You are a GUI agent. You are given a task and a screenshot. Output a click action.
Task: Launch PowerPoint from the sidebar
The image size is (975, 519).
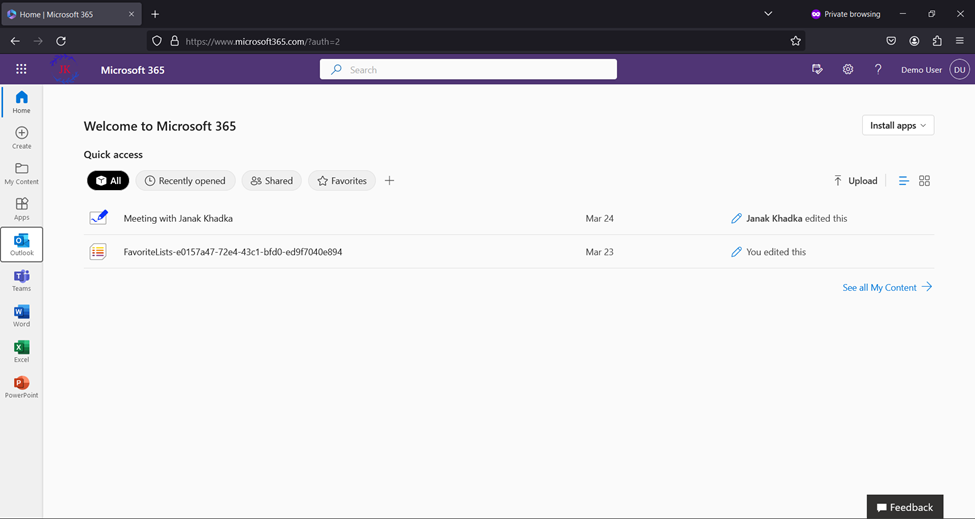pos(22,387)
